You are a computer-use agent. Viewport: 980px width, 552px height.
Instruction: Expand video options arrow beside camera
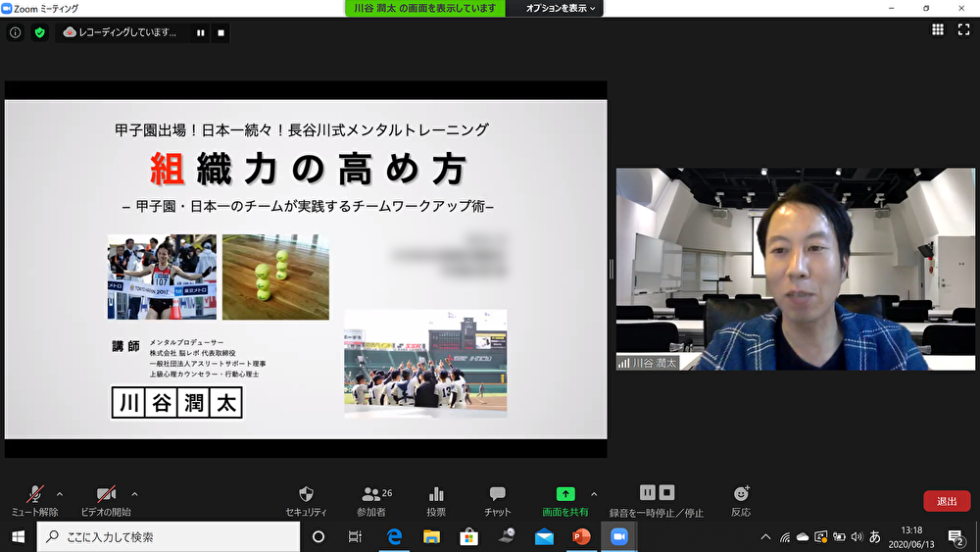[134, 493]
